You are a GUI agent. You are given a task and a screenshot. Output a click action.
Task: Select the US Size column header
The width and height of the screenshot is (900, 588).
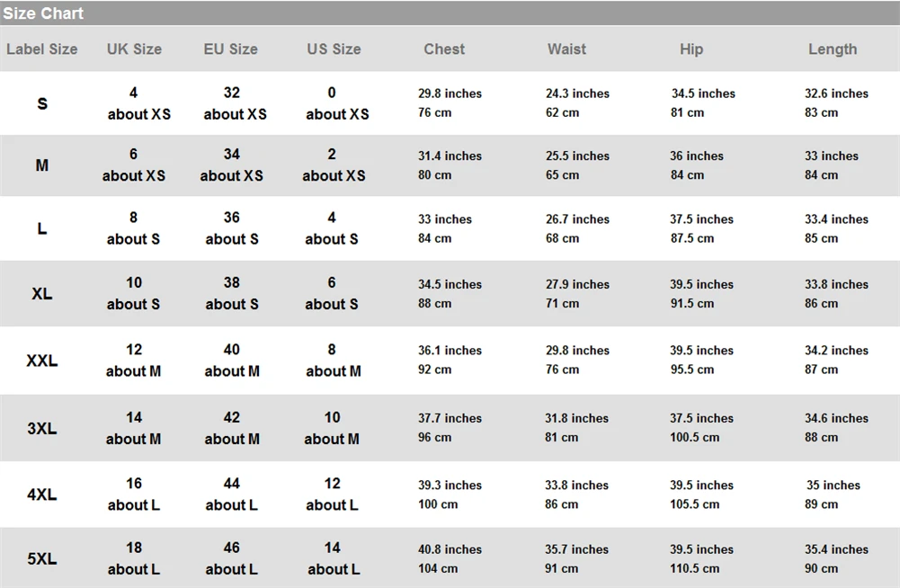[334, 49]
